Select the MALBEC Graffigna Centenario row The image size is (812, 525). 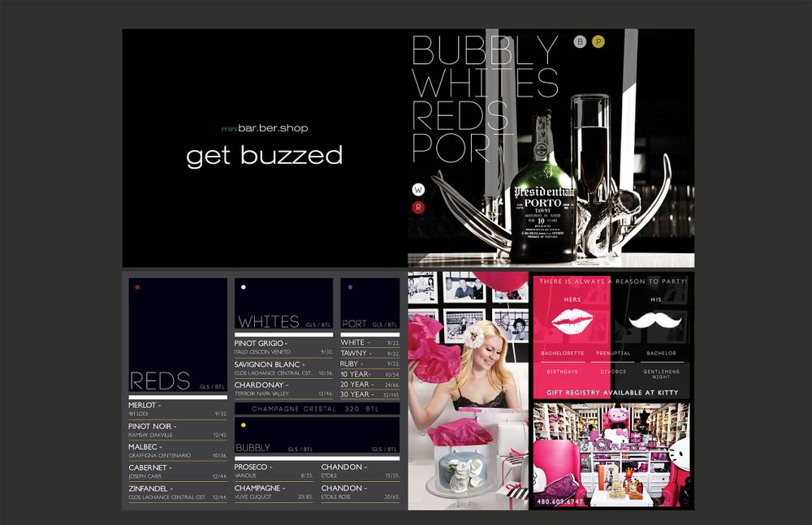pos(178,451)
